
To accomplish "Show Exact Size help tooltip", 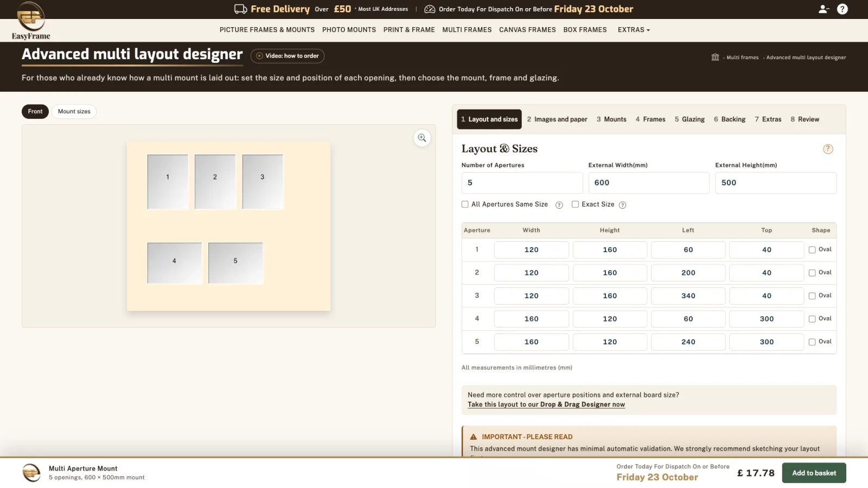I will coord(623,205).
